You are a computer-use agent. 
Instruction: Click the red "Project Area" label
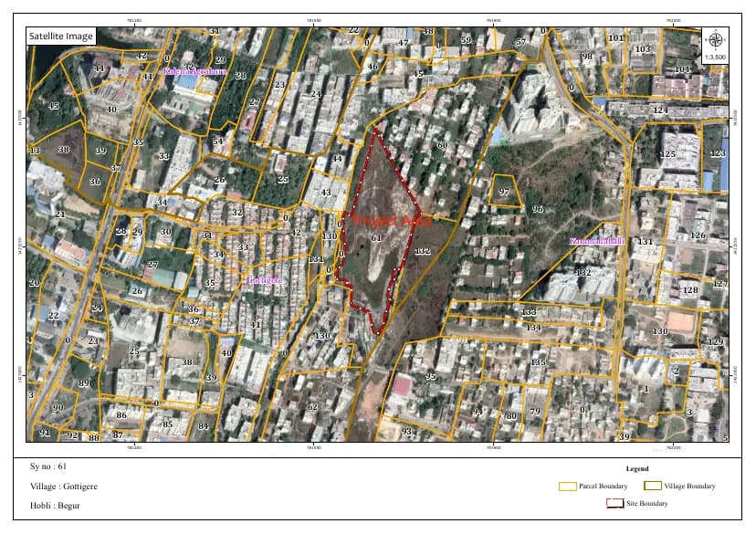[392, 221]
